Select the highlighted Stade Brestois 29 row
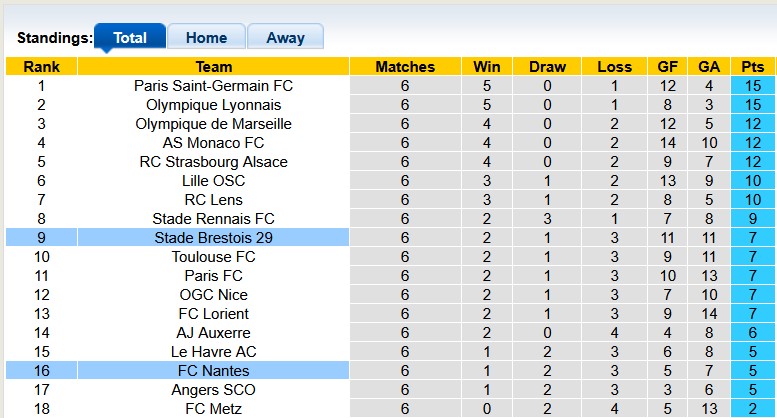777x418 pixels. (x=214, y=238)
